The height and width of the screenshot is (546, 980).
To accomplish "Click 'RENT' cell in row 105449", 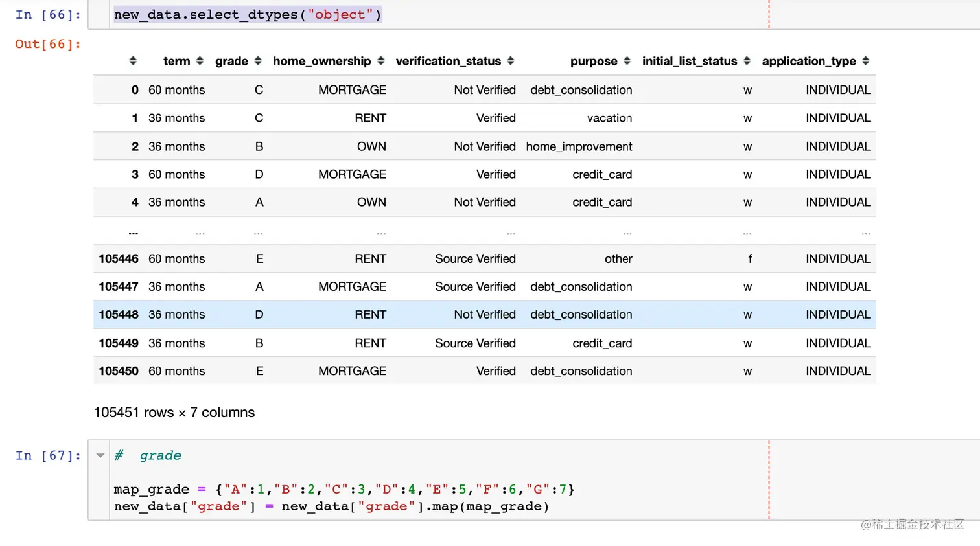I will click(370, 343).
